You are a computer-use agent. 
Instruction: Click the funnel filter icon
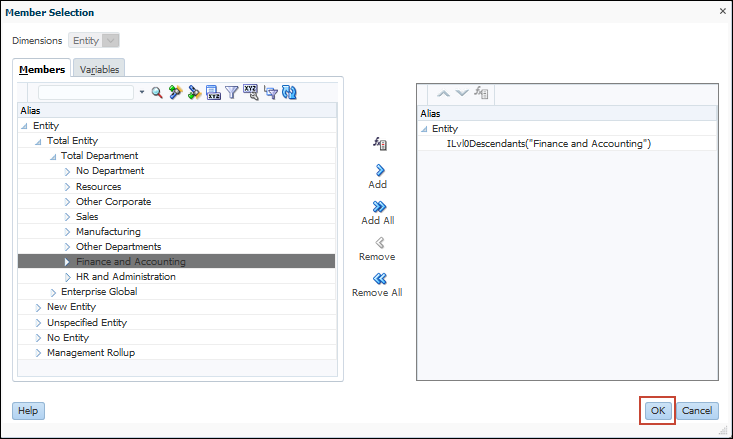(231, 93)
